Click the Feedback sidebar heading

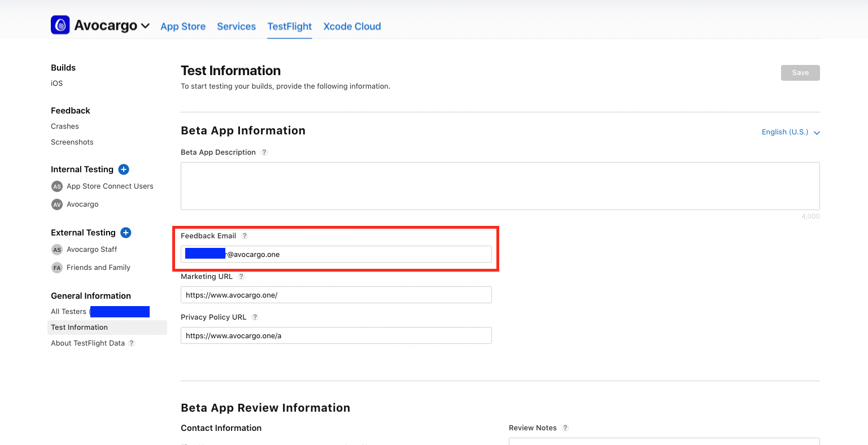(71, 111)
